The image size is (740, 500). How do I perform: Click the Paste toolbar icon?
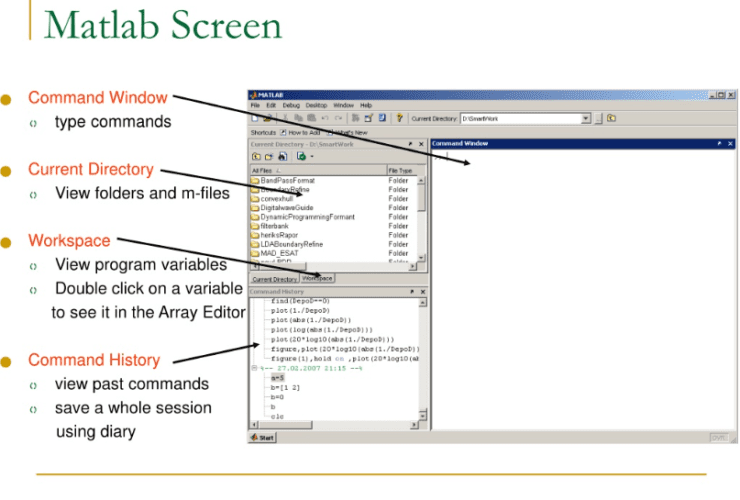pos(311,118)
